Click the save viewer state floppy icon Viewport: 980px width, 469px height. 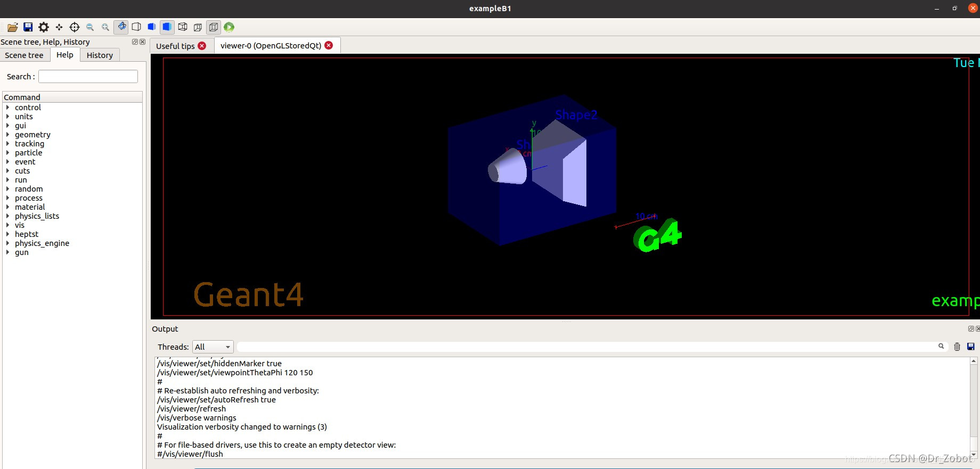coord(28,27)
